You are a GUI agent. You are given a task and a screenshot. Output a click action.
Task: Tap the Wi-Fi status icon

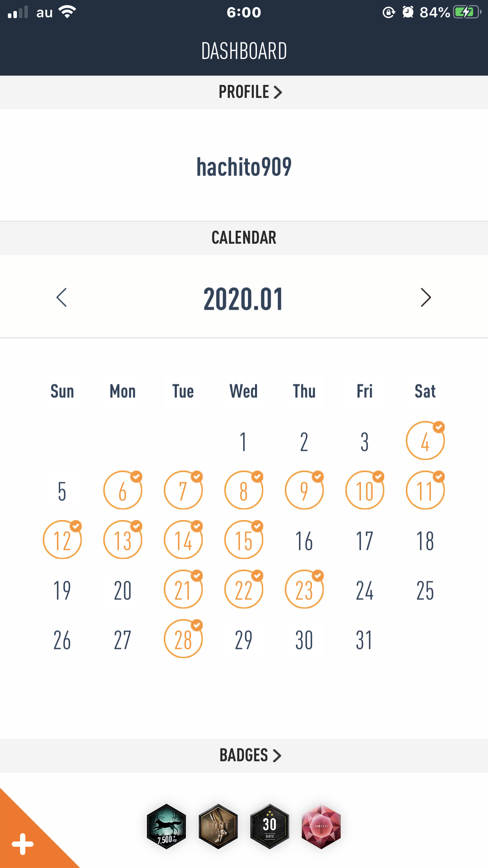point(67,12)
